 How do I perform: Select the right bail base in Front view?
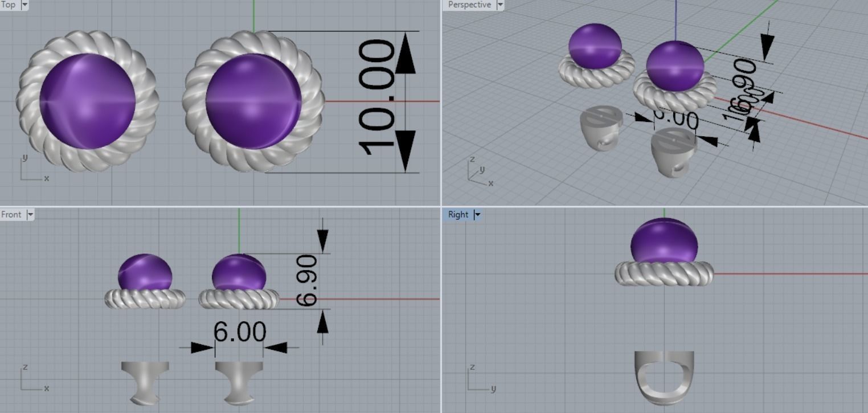[x=239, y=383]
